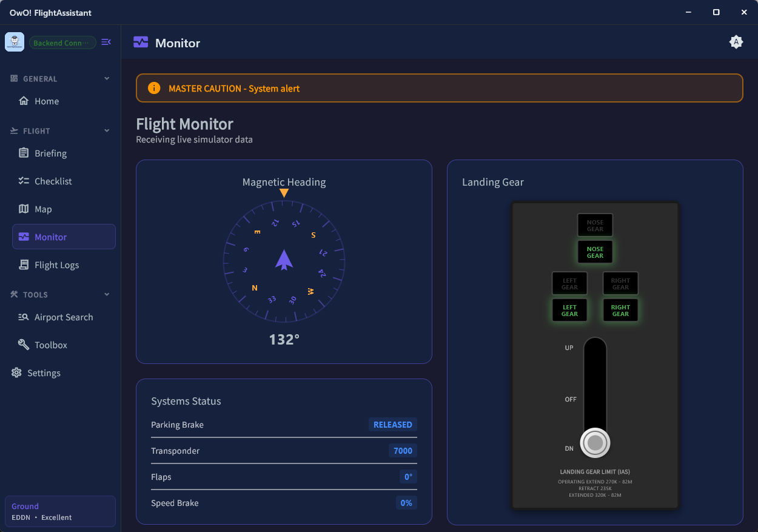Click the unlit RIGHT GEAR indicator
The height and width of the screenshot is (532, 758).
[x=620, y=283]
